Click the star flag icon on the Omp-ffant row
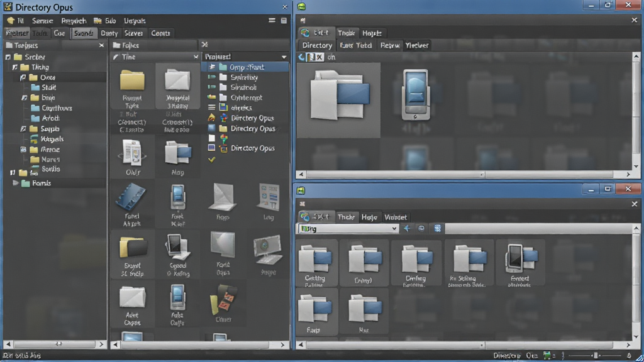This screenshot has width=644, height=362. tap(212, 67)
